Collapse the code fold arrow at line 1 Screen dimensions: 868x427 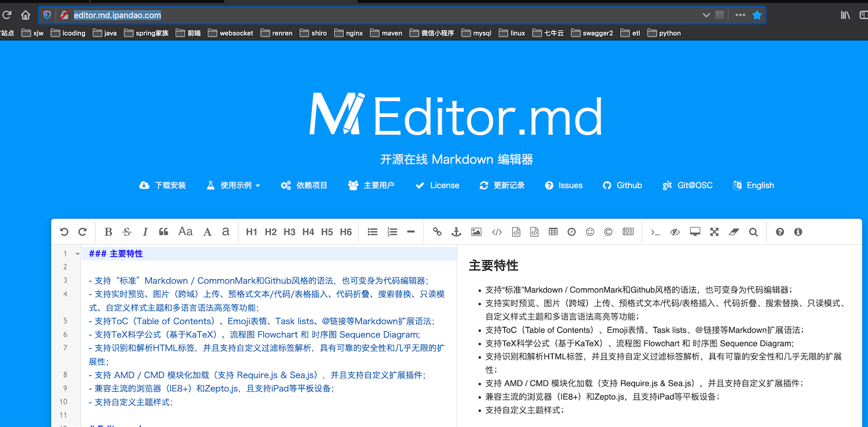click(77, 254)
